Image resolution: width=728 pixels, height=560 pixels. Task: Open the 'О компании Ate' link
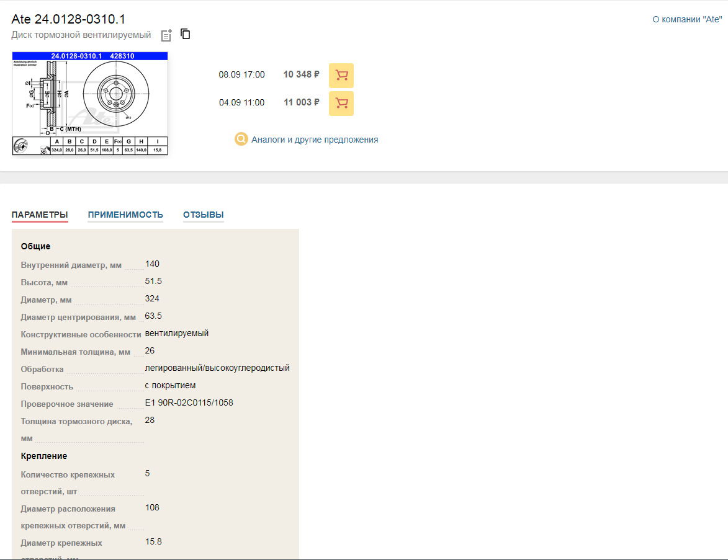tap(687, 19)
